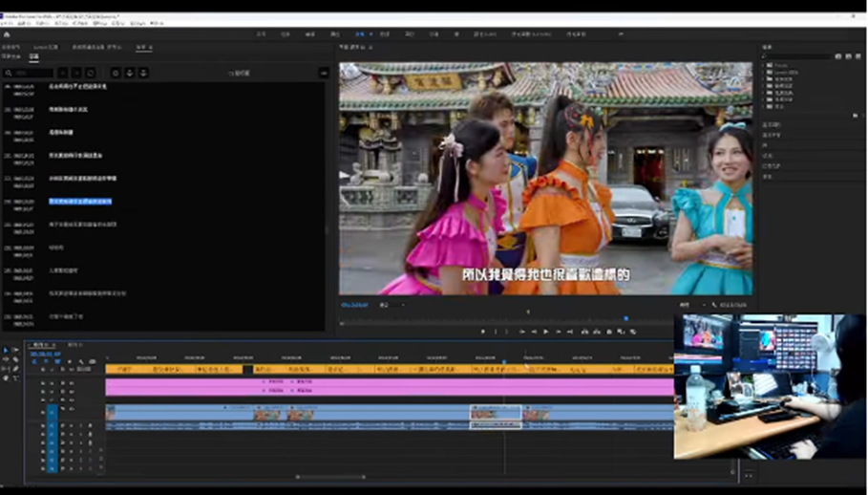Click add new caption segment icon
Viewport: 868px width, 495px height.
pos(116,73)
